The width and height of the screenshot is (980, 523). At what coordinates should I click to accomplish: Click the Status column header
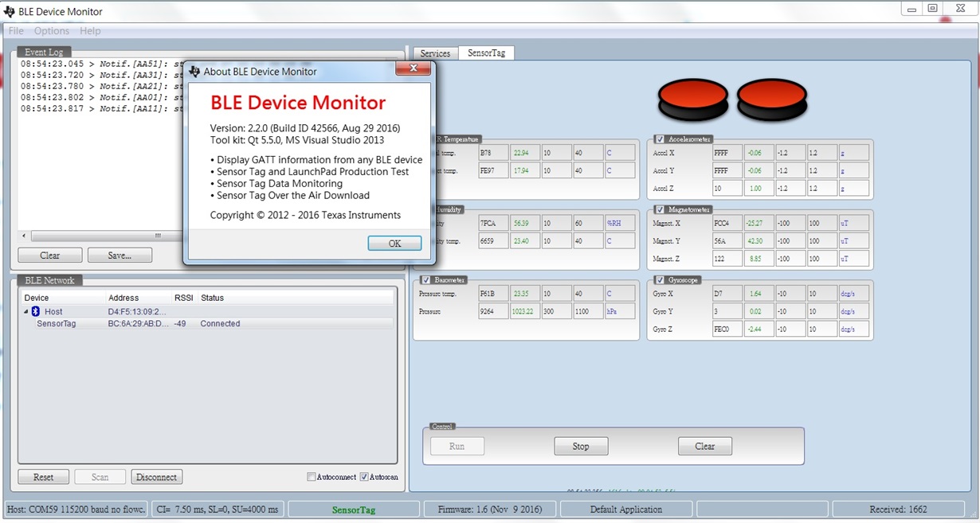pyautogui.click(x=295, y=298)
